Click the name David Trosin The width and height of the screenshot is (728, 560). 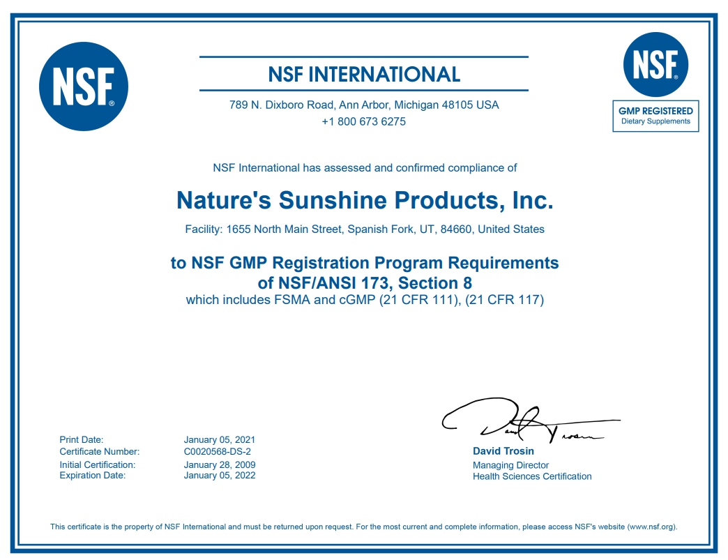coord(503,451)
